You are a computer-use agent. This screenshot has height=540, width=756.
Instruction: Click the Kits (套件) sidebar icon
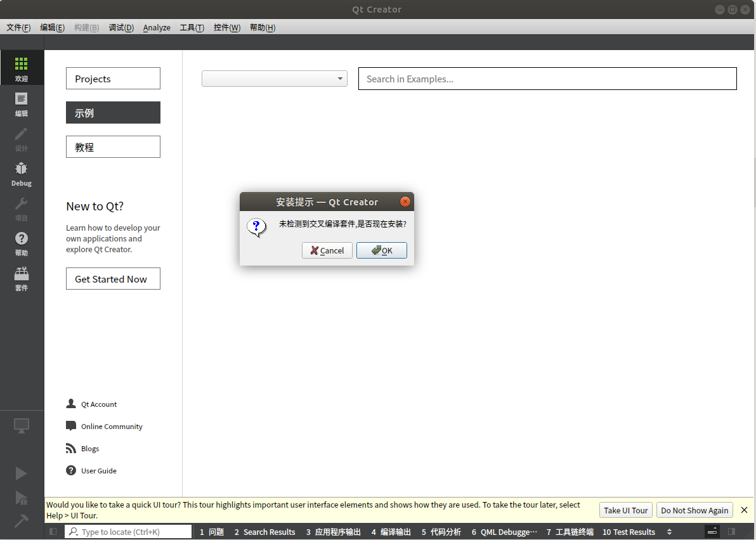tap(22, 277)
